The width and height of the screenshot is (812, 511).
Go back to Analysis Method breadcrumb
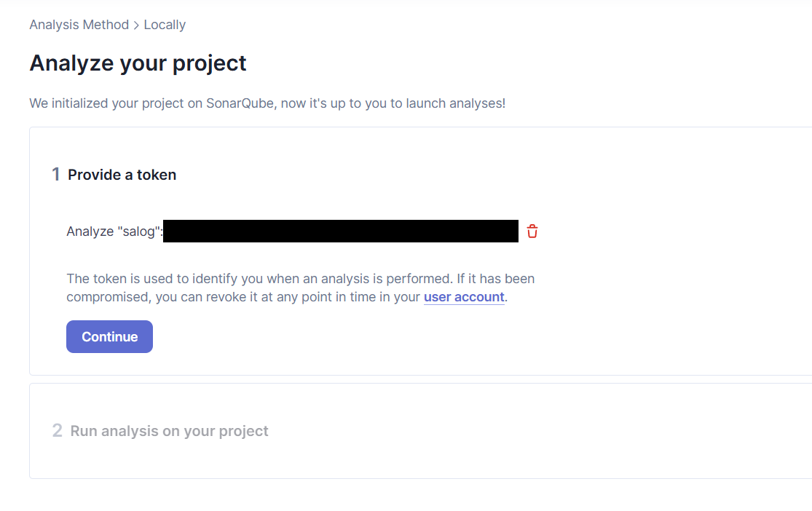coord(79,25)
